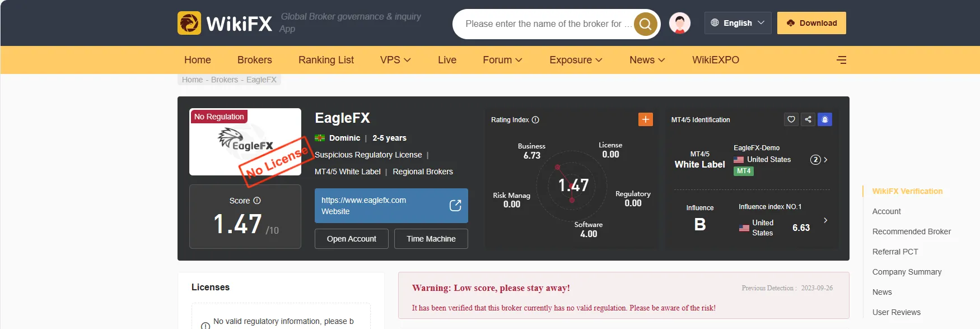The image size is (980, 329).
Task: Jump to Recommended Broker section
Action: [912, 231]
